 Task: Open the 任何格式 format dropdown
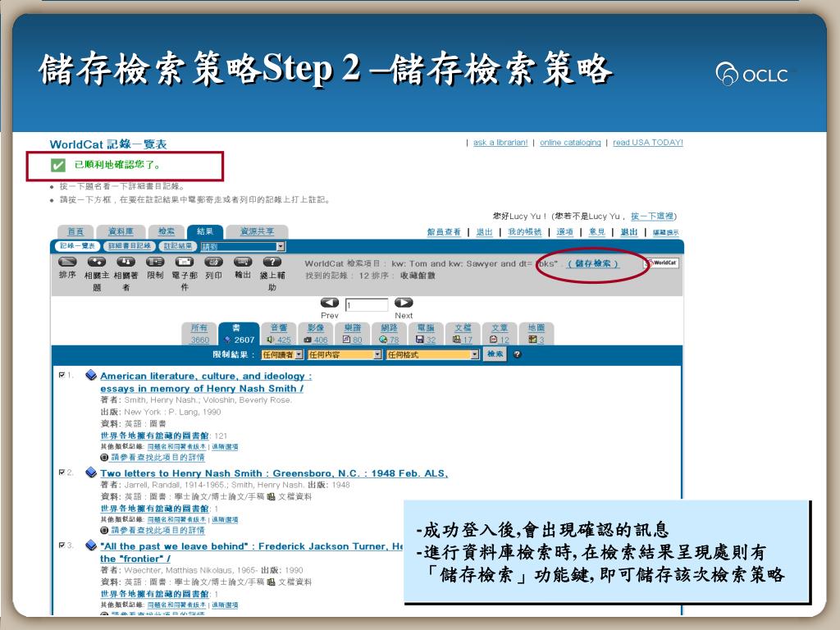pyautogui.click(x=432, y=354)
